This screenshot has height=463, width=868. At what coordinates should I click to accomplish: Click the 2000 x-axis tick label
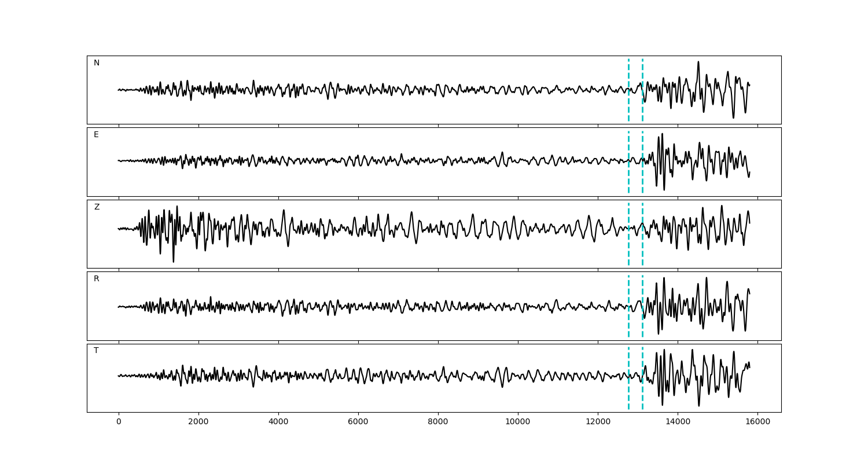pos(198,422)
